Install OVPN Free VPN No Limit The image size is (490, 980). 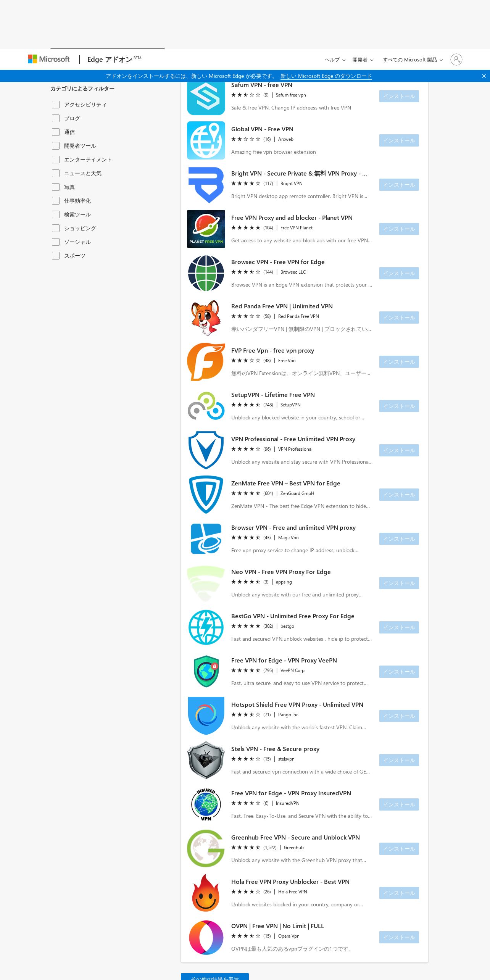pyautogui.click(x=399, y=937)
